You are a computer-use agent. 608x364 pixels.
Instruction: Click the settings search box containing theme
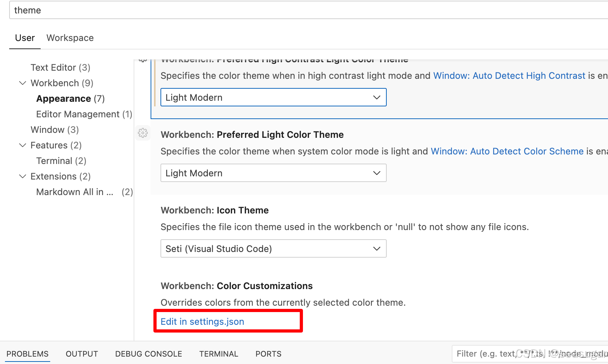(x=309, y=10)
